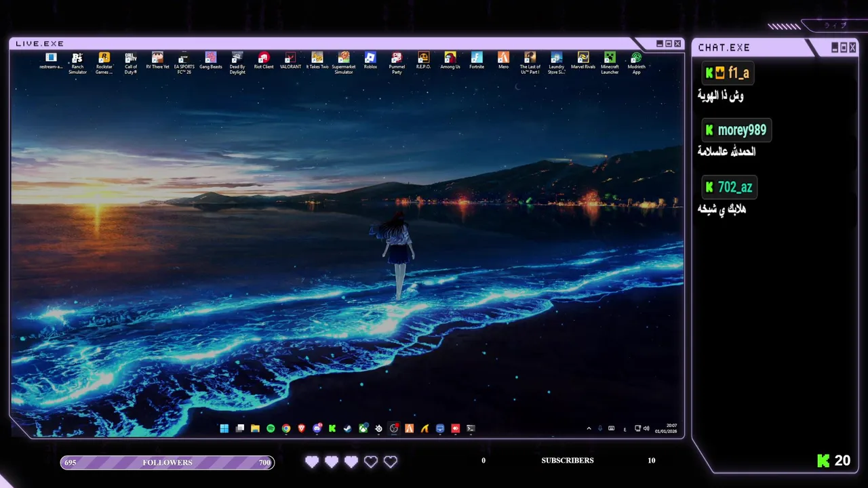This screenshot has width=868, height=488.
Task: Click the microphone tray icon
Action: 599,428
